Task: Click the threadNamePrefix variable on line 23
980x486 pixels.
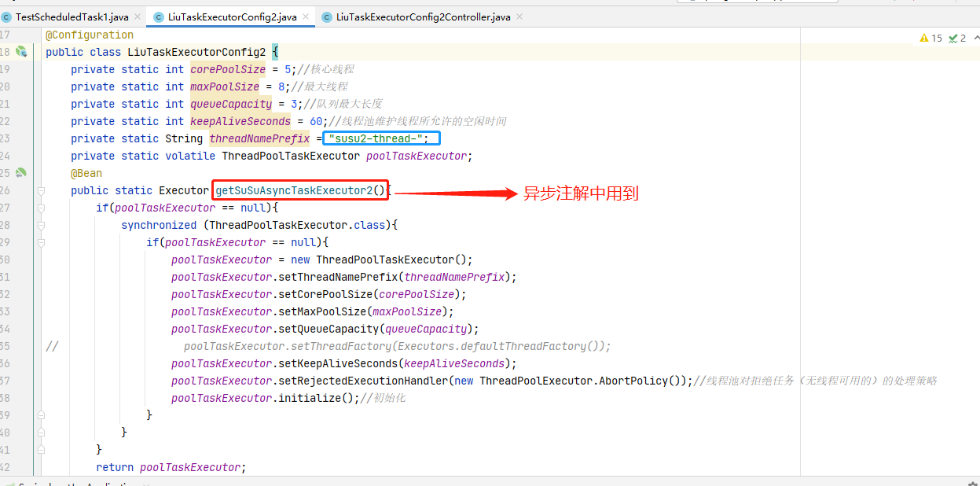Action: [x=260, y=138]
